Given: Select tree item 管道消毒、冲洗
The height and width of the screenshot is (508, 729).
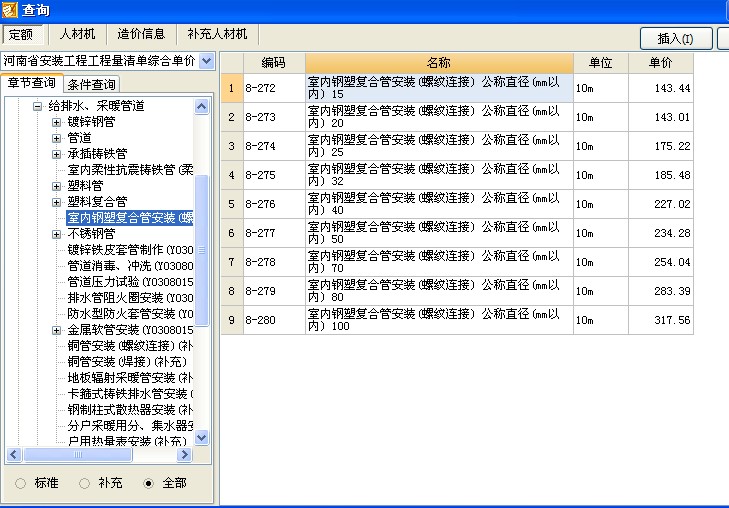Looking at the screenshot, I should pyautogui.click(x=130, y=266).
